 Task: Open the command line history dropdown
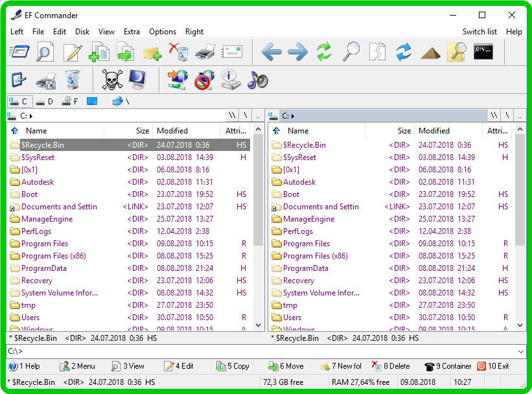(521, 352)
